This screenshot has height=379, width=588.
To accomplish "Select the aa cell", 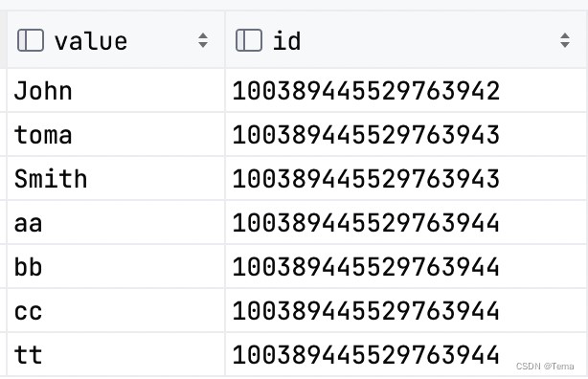I will coord(116,223).
